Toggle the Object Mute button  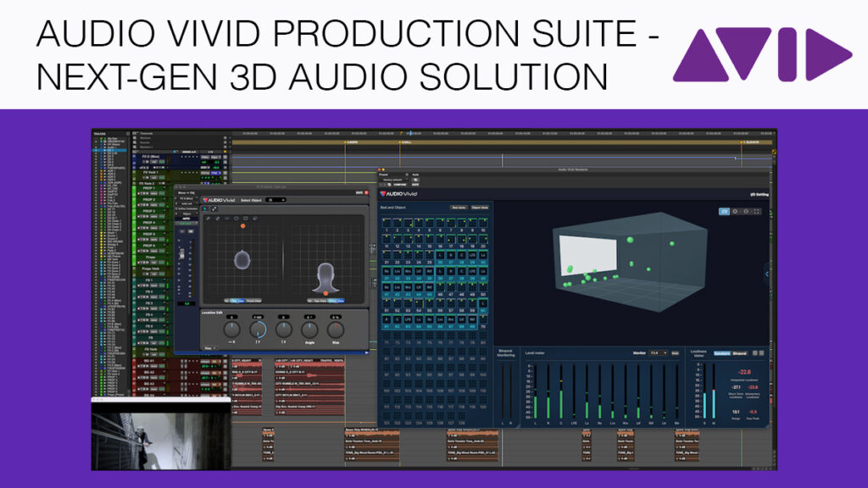[479, 207]
